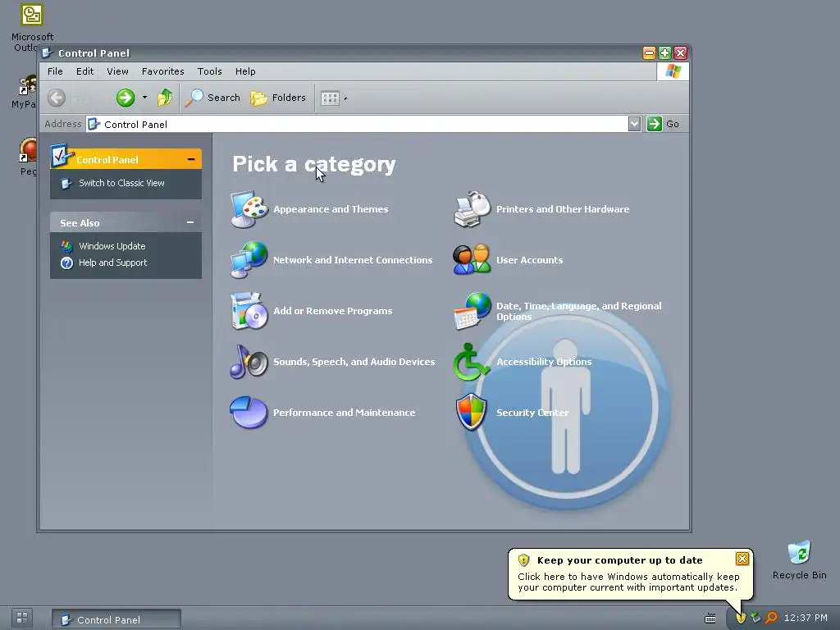Click the 12:37 PM taskbar clock
840x630 pixels.
click(806, 618)
